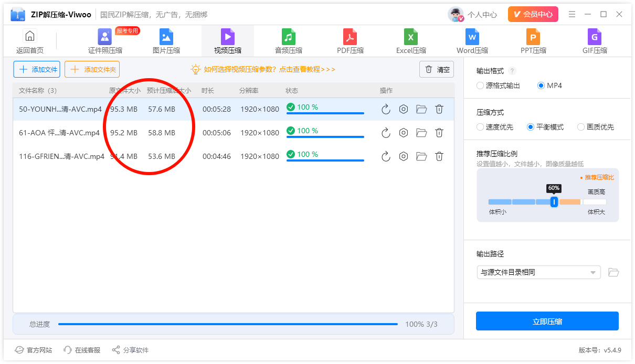Click 添加文件 button
The height and width of the screenshot is (364, 635).
(37, 69)
